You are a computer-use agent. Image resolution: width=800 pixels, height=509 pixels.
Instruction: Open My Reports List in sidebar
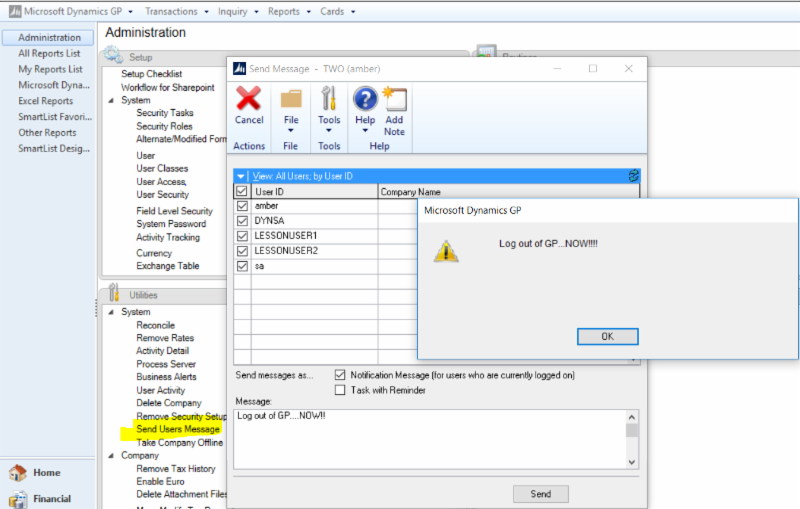point(50,69)
